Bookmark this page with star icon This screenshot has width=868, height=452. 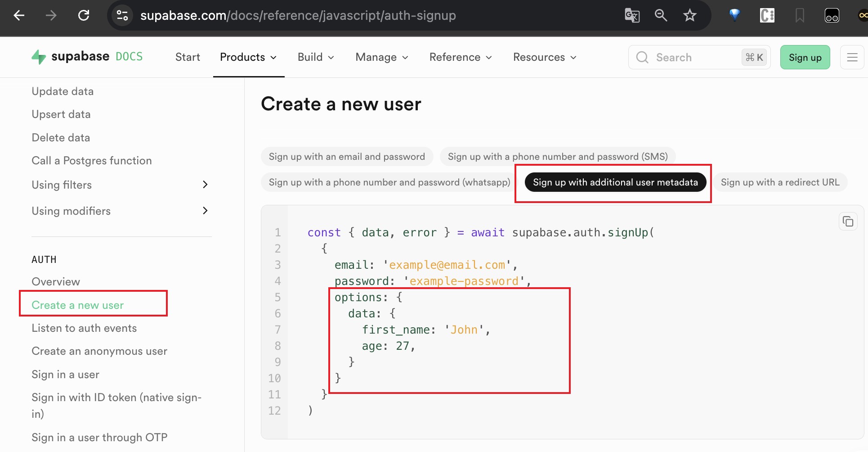(x=689, y=16)
